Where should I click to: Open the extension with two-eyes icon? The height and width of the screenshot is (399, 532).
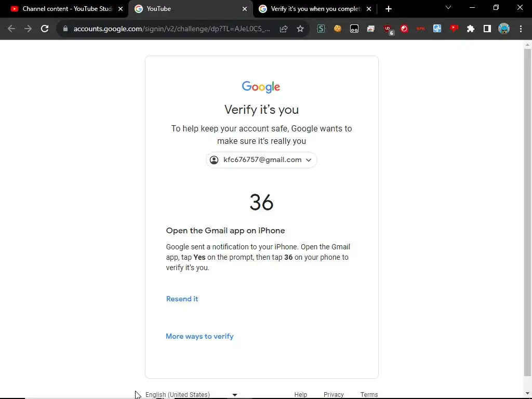[354, 29]
